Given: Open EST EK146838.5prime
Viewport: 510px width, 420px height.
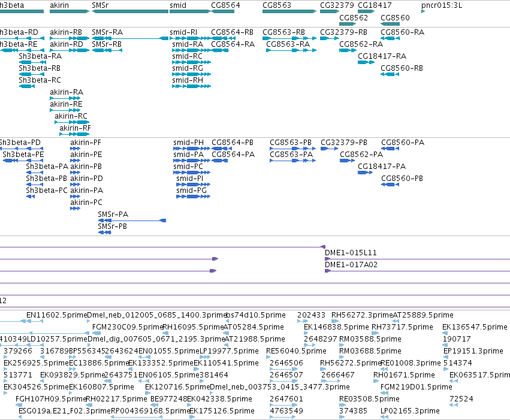Looking at the screenshot, I should 336,327.
